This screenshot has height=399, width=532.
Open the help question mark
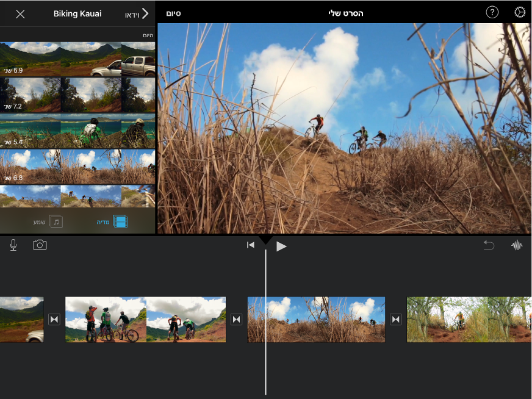[x=492, y=13]
